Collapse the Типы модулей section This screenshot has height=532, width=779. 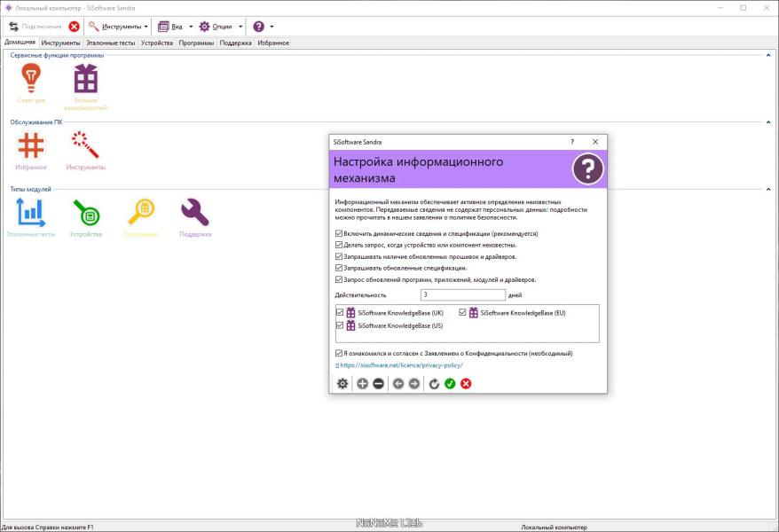click(768, 189)
